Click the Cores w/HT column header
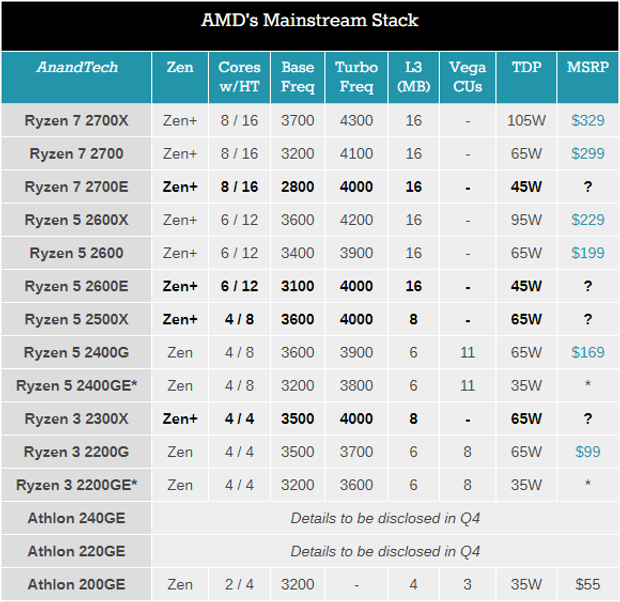This screenshot has width=620, height=602. pyautogui.click(x=238, y=77)
